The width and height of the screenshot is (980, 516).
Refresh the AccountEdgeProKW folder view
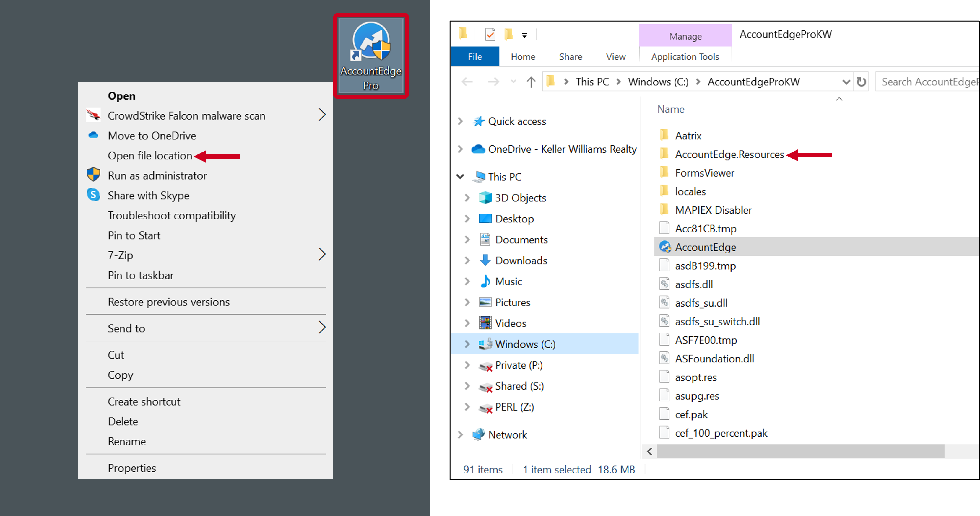click(861, 82)
